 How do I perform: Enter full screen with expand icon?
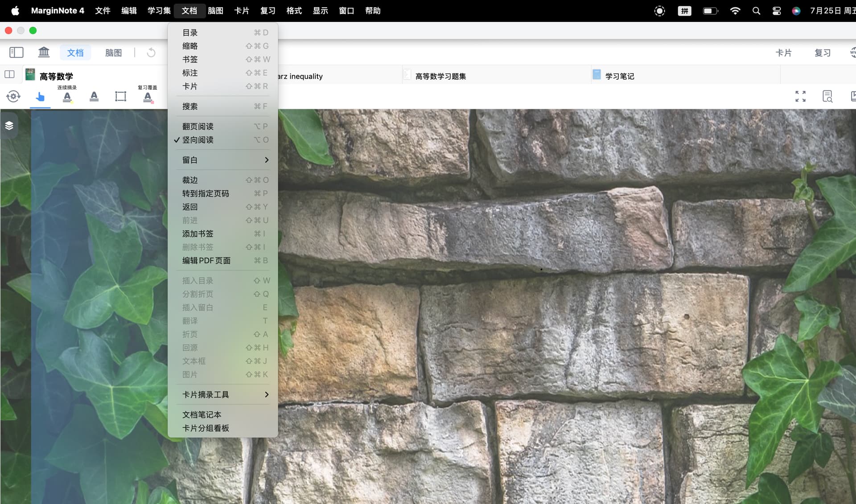[x=800, y=96]
